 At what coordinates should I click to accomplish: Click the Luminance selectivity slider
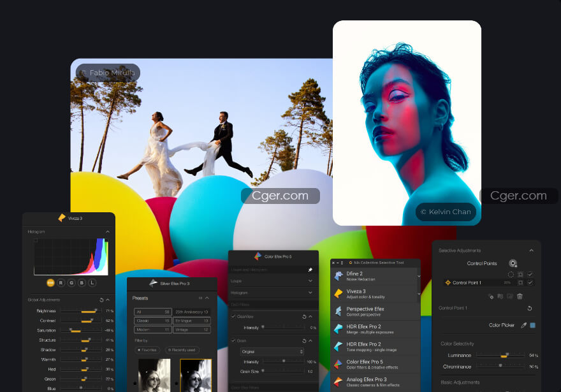[x=500, y=355]
